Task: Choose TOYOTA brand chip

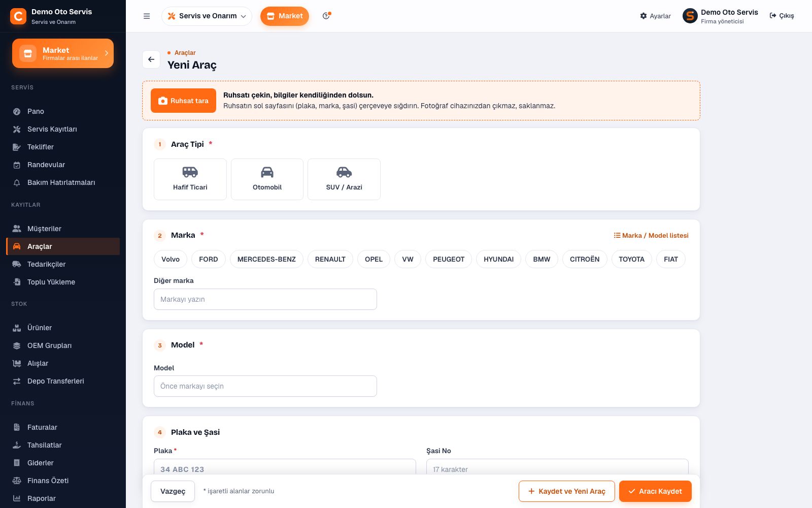Action: 631,259
